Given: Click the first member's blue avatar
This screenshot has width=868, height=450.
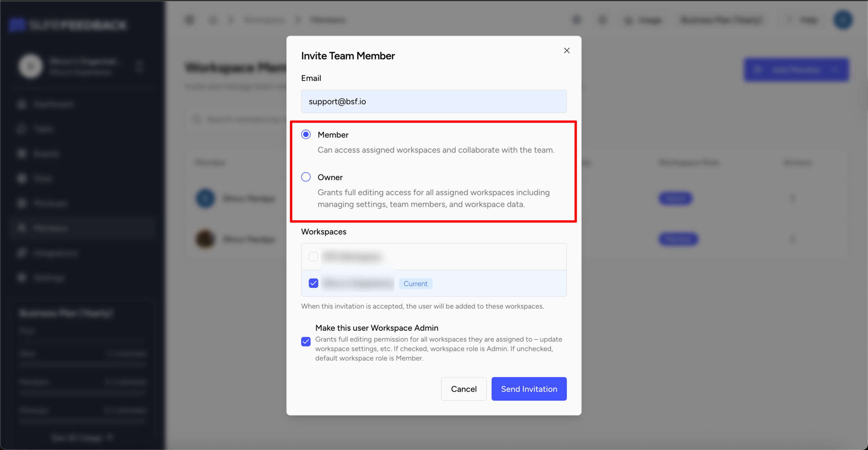Looking at the screenshot, I should pos(205,198).
